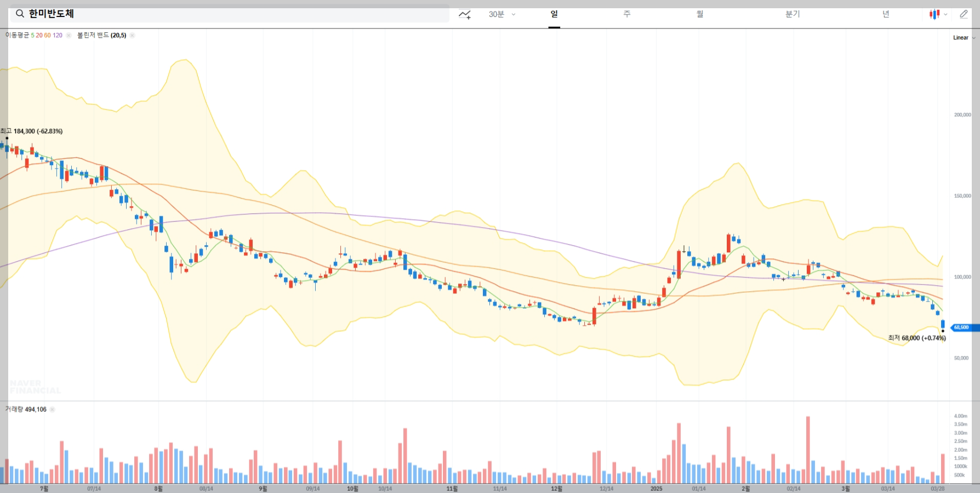Open the add-indicator chart icon
The width and height of the screenshot is (980, 493).
[465, 14]
